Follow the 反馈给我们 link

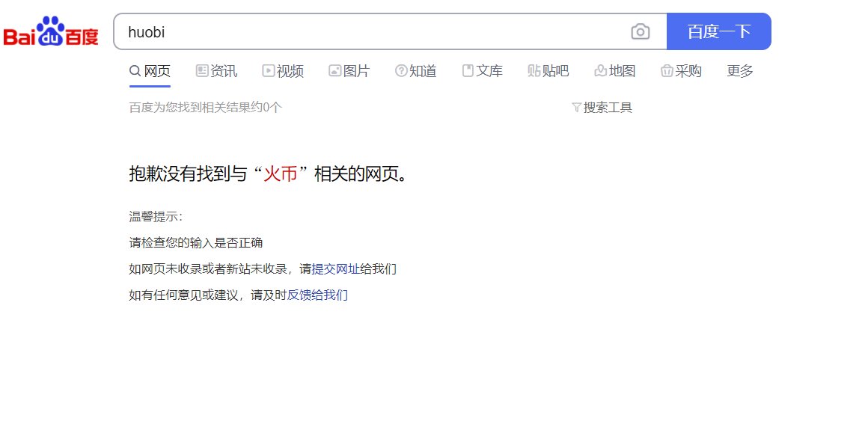[317, 295]
